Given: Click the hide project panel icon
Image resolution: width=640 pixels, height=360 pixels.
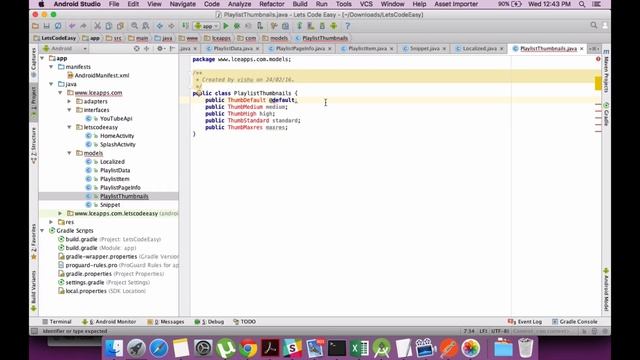Looking at the screenshot, I should coord(172,49).
